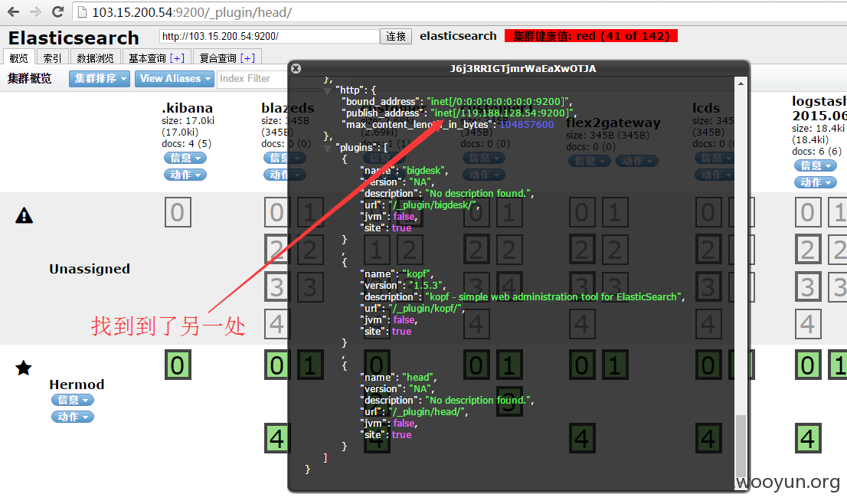This screenshot has width=847, height=504.
Task: Select unassigned shard 4 of logstash index
Action: [808, 324]
